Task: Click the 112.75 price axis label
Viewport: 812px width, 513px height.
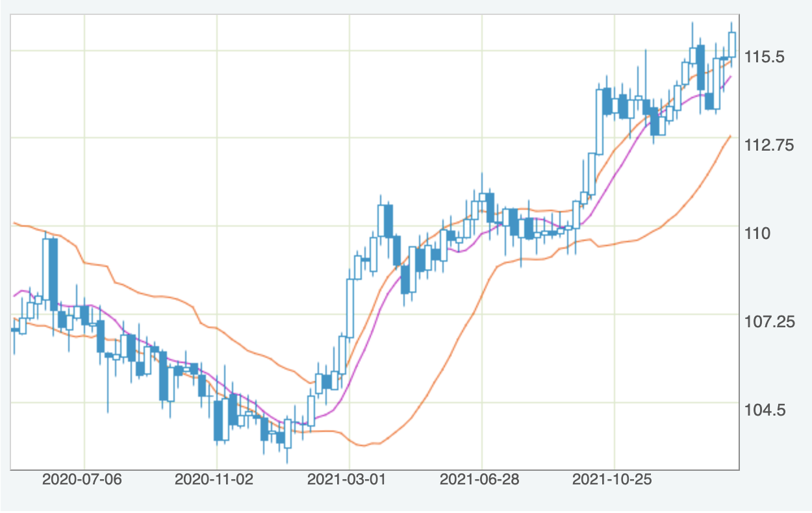Action: [x=770, y=145]
